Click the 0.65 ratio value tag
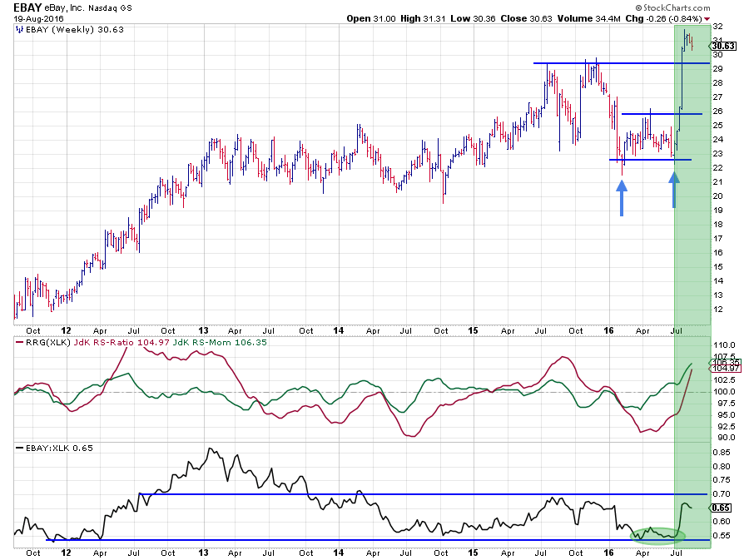This screenshot has height=560, width=749. click(723, 507)
